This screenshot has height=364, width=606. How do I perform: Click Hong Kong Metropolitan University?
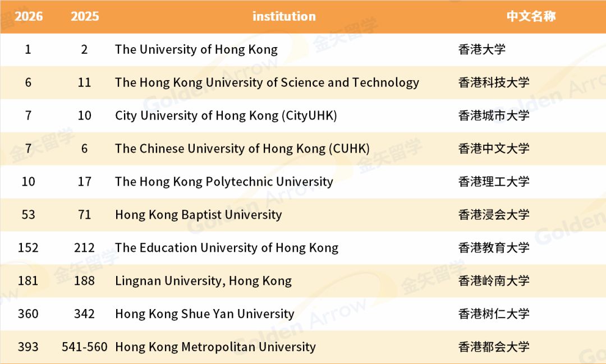[x=215, y=347]
